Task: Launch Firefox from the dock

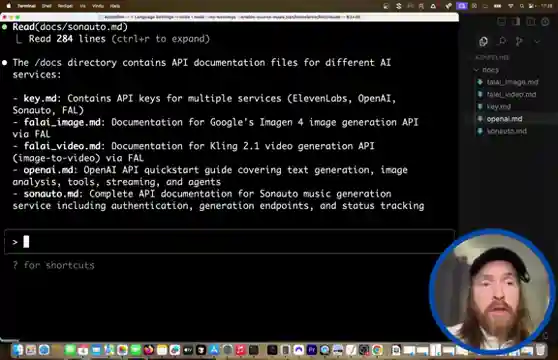Action: click(149, 350)
